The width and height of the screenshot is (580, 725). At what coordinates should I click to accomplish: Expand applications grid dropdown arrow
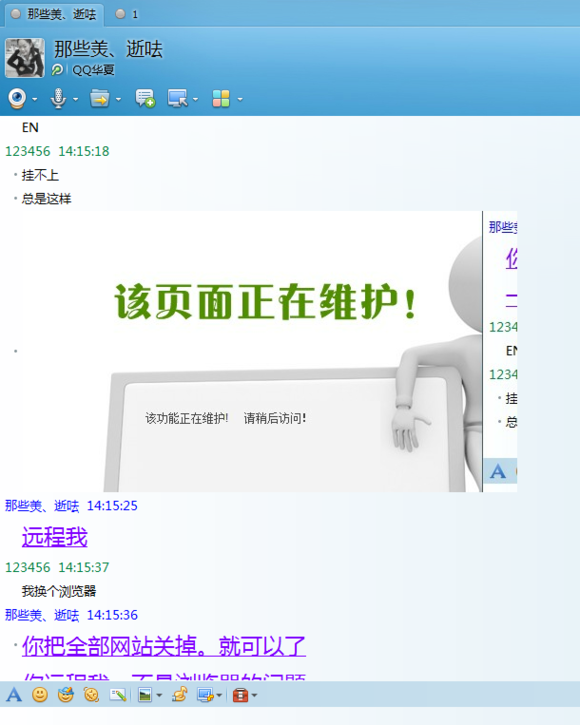coord(240,99)
